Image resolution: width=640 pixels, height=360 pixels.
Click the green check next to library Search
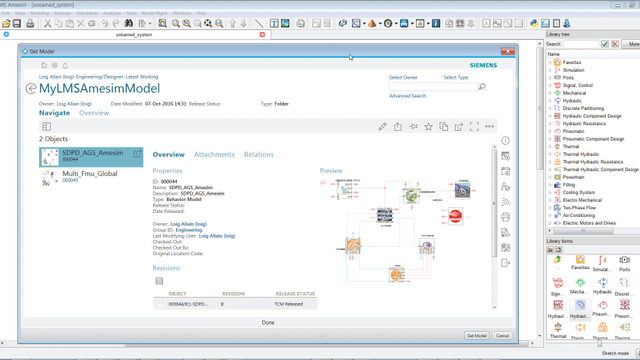point(604,44)
